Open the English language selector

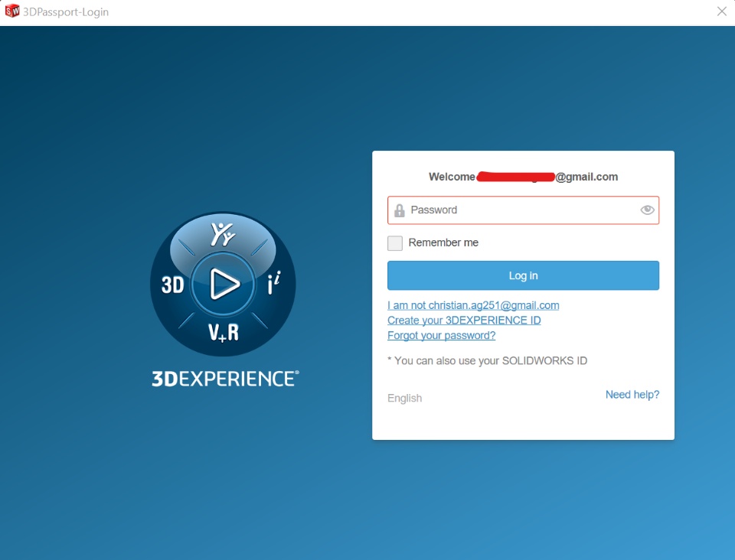(x=404, y=398)
